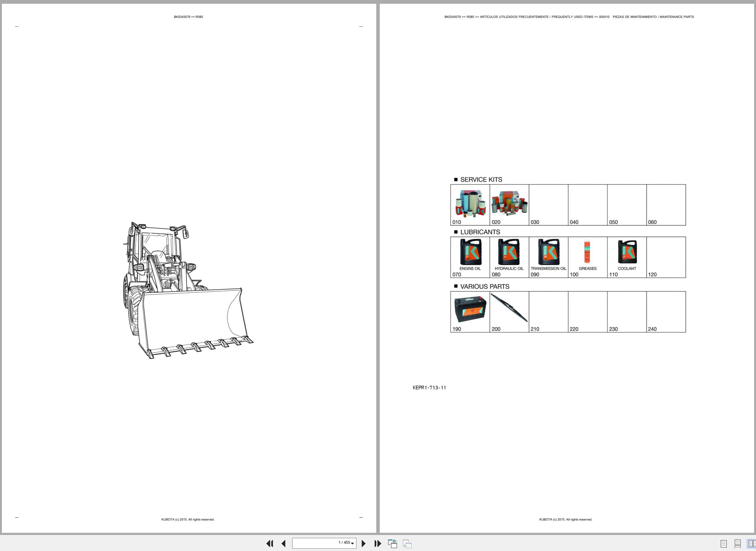Image resolution: width=756 pixels, height=551 pixels.
Task: Open service kit 020 thumbnail
Action: point(509,205)
